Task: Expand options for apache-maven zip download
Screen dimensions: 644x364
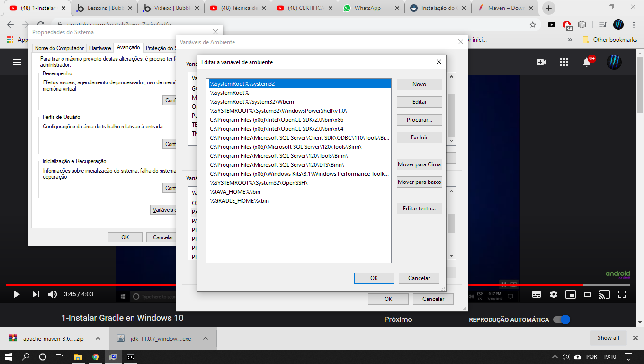Action: pyautogui.click(x=98, y=338)
